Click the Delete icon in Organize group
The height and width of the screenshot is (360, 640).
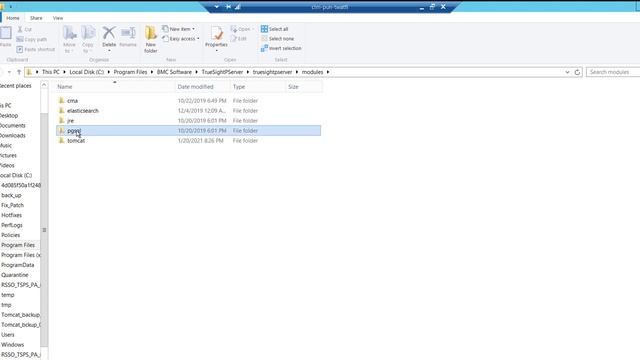(109, 33)
